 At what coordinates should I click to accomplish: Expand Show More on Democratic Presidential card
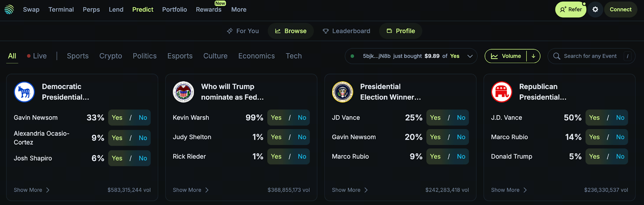[31, 190]
